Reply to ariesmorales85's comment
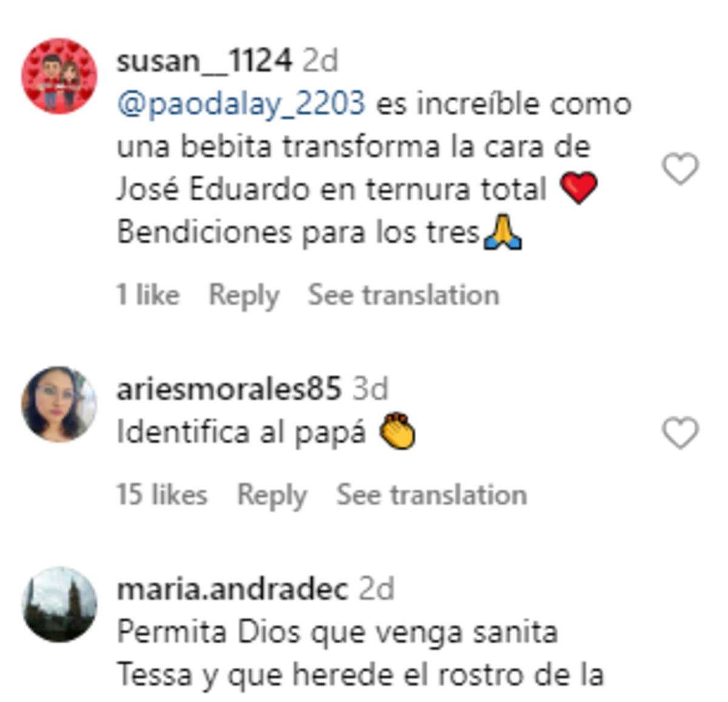The image size is (728, 702). pyautogui.click(x=272, y=495)
